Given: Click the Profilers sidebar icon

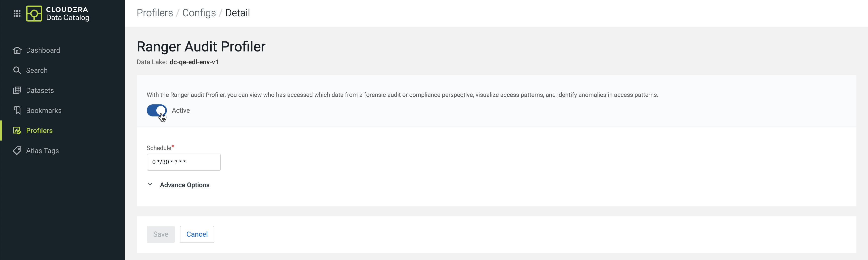Looking at the screenshot, I should (17, 131).
